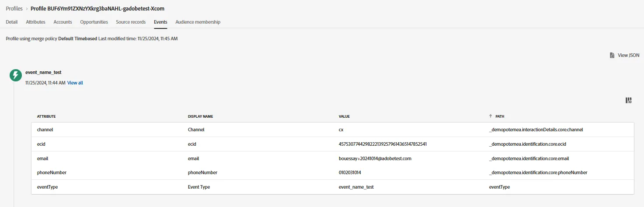Open the column settings icon above table

(629, 100)
